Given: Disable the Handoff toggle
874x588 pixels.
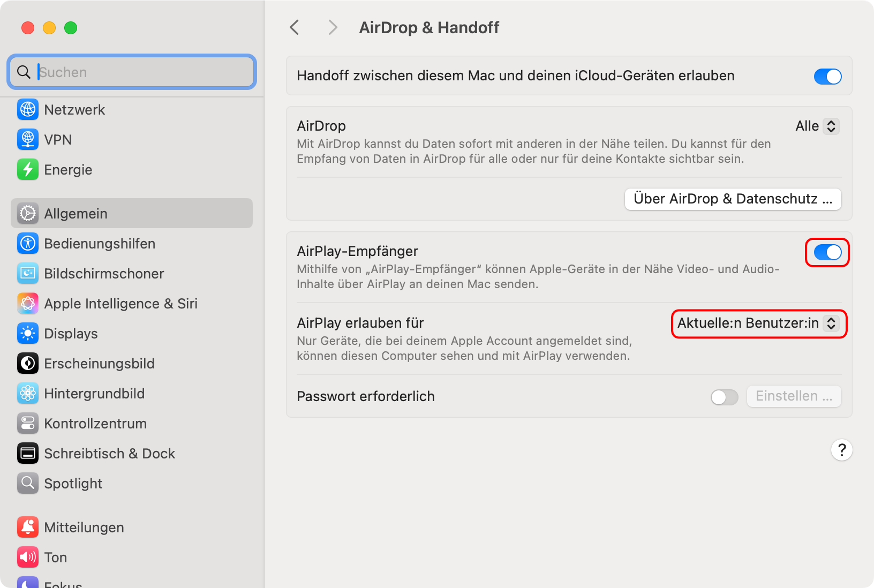Looking at the screenshot, I should (828, 76).
